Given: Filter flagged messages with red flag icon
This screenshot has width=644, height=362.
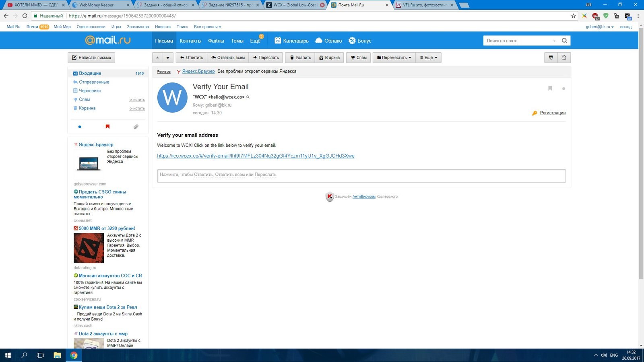Looking at the screenshot, I should (x=107, y=127).
